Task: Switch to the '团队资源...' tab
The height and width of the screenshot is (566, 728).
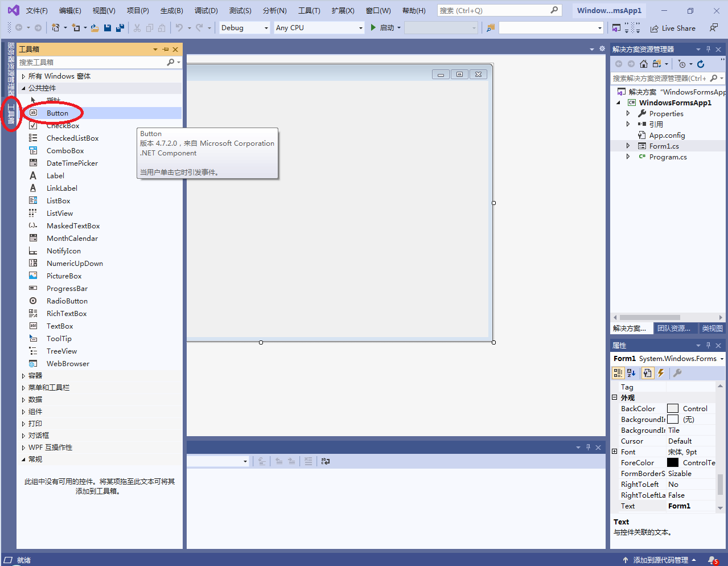Action: click(674, 329)
